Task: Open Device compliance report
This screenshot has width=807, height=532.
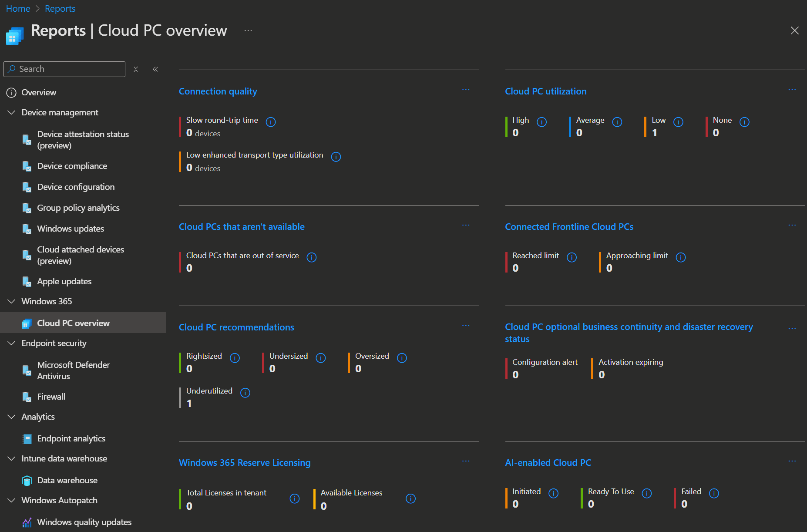Action: (72, 166)
